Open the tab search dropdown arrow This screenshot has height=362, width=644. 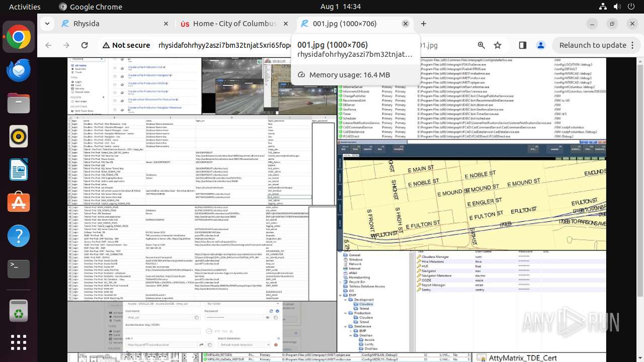[47, 24]
